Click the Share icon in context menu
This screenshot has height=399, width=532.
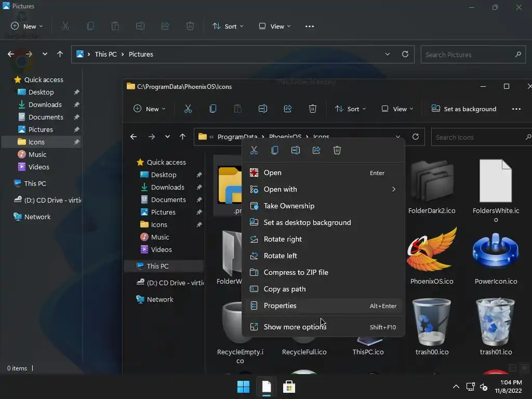click(x=316, y=150)
